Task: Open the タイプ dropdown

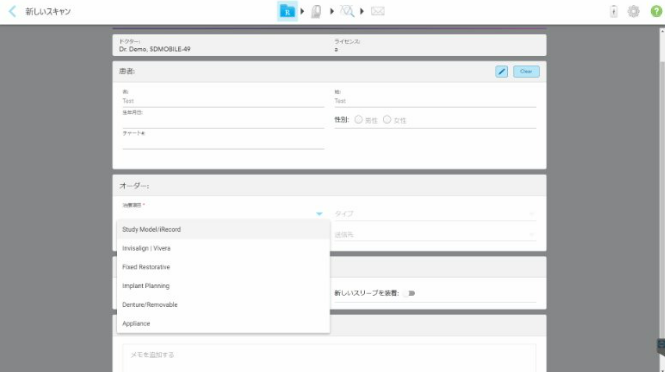Action: (x=435, y=214)
